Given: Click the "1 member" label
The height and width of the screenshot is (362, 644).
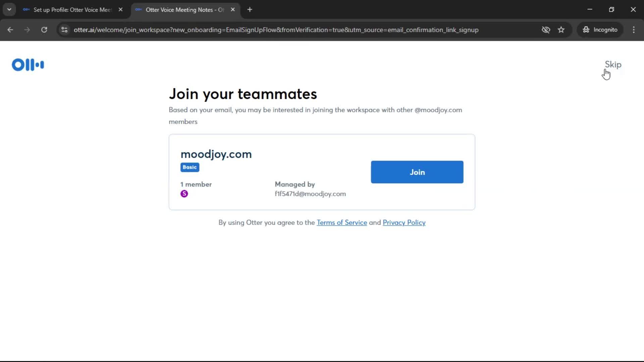Looking at the screenshot, I should (x=196, y=184).
